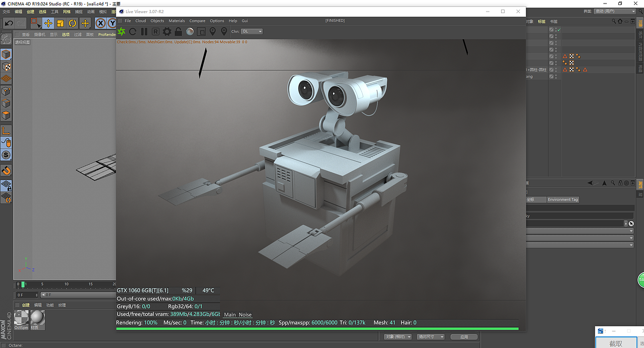Image resolution: width=644 pixels, height=348 pixels.
Task: Click the last orange triangle tag in the row with four tags
Action: (585, 69)
